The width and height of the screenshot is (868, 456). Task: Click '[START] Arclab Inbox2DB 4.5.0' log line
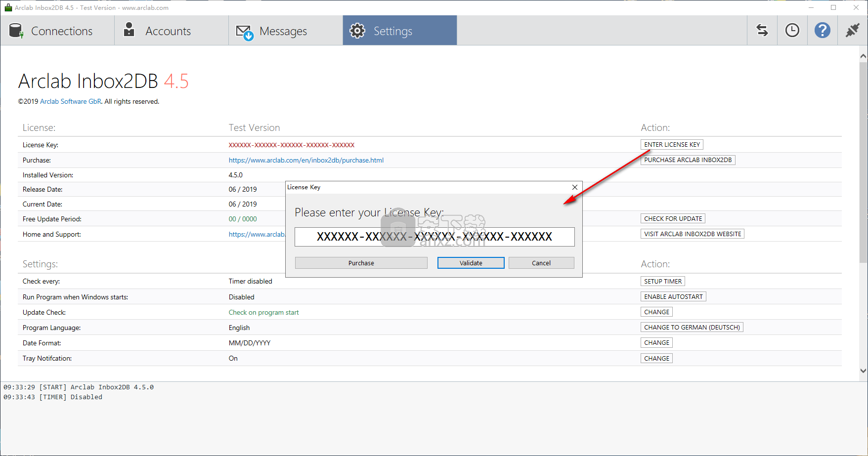79,387
